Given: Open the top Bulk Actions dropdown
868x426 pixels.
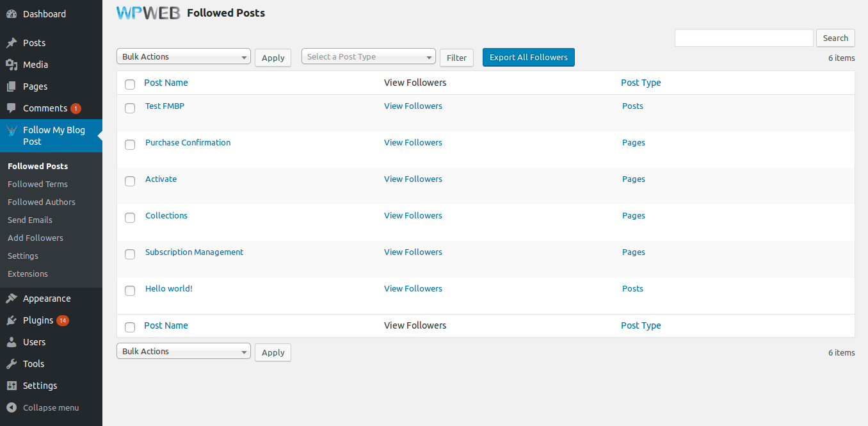Looking at the screenshot, I should [183, 57].
